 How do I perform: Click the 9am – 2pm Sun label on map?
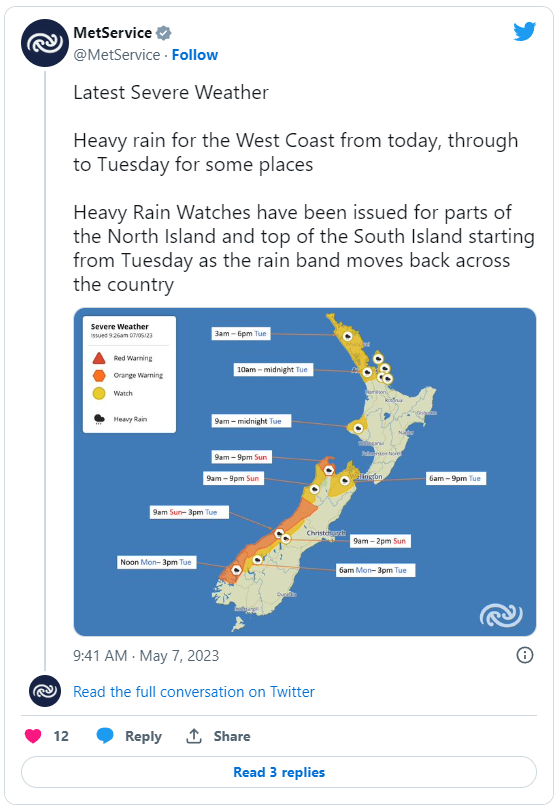[379, 541]
